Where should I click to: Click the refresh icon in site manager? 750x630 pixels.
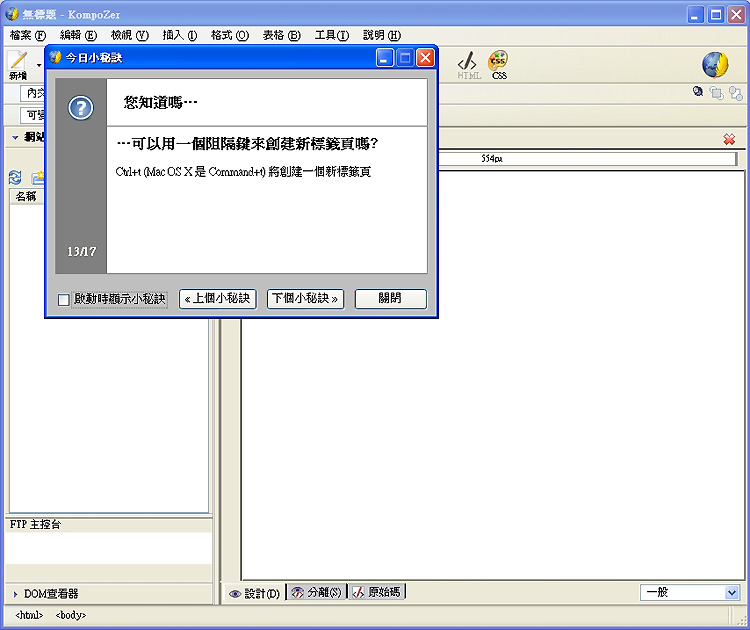15,177
